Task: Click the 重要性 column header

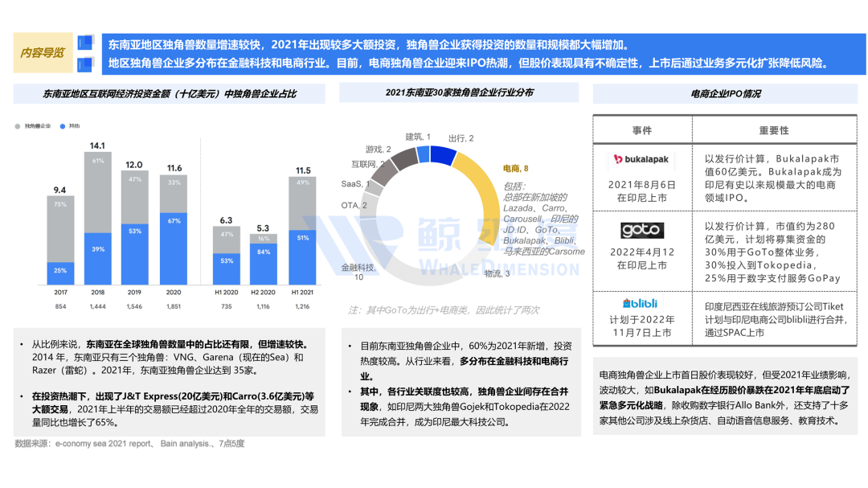Action: [x=773, y=130]
